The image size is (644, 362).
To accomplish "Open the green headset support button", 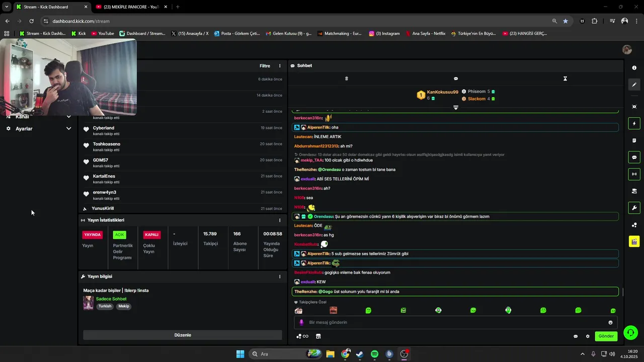I will click(630, 332).
